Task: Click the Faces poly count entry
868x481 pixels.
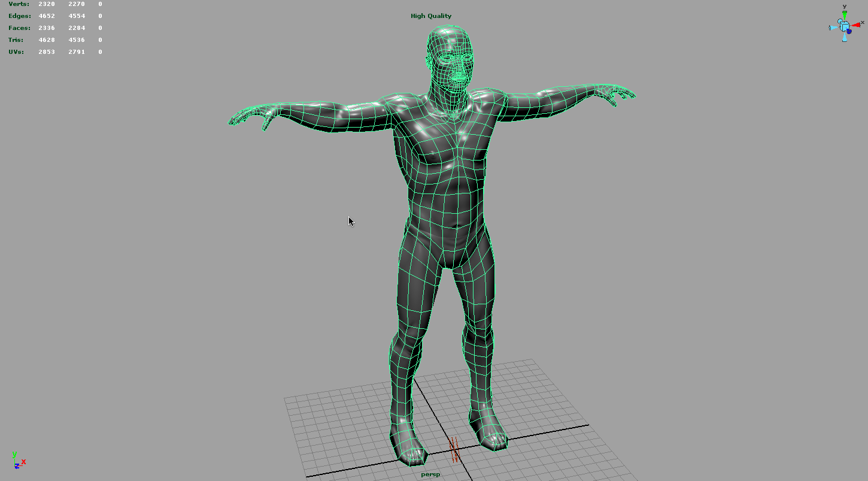Action: 47,28
